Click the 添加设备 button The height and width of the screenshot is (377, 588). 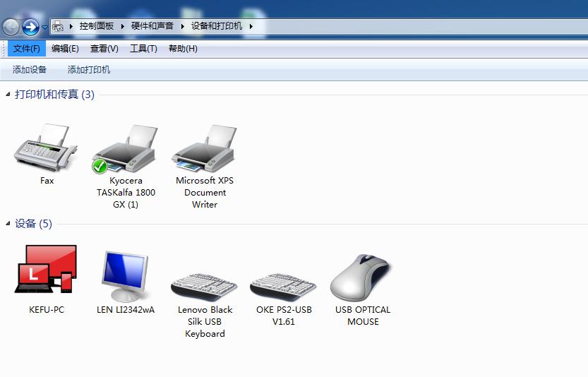pyautogui.click(x=30, y=70)
